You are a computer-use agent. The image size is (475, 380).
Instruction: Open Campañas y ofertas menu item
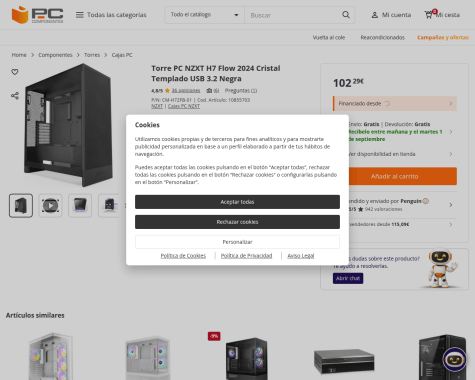point(443,37)
